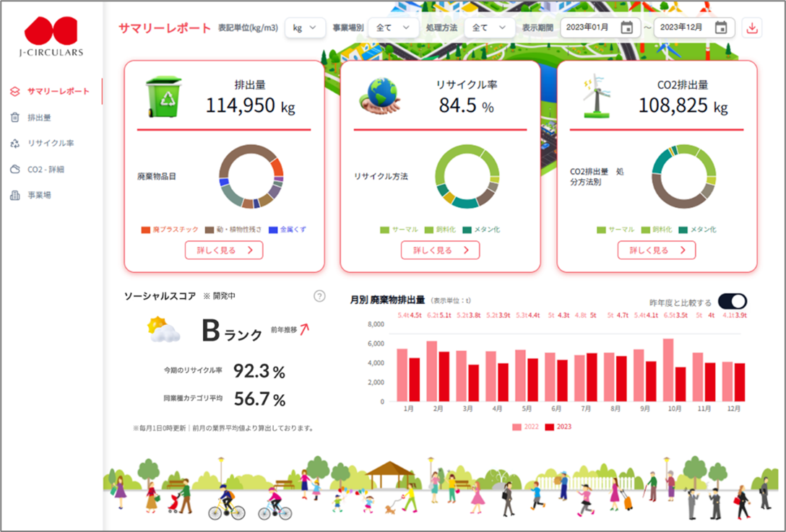786x532 pixels.
Task: Click the 廃プラスチック orange legend swatch
Action: [145, 230]
